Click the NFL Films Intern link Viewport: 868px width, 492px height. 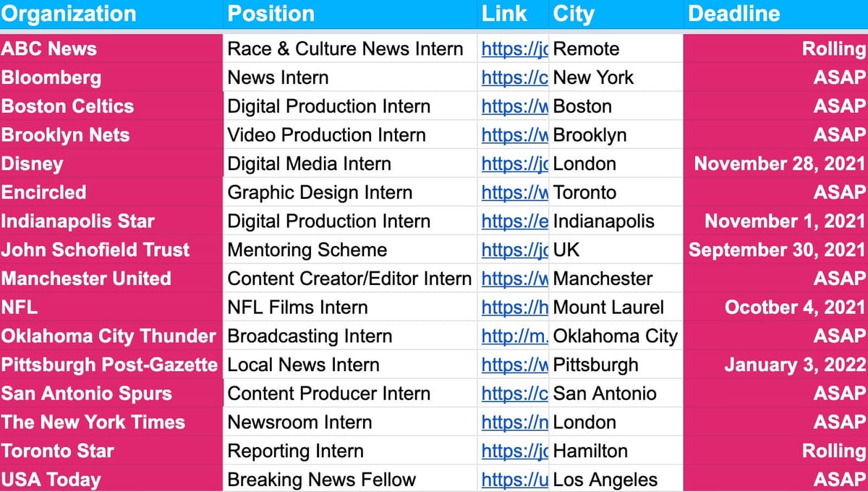514,307
